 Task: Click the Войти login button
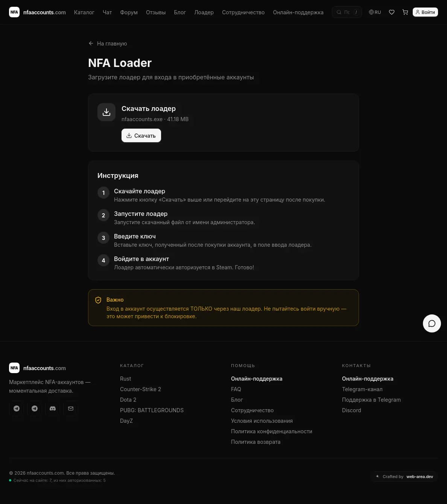(425, 12)
